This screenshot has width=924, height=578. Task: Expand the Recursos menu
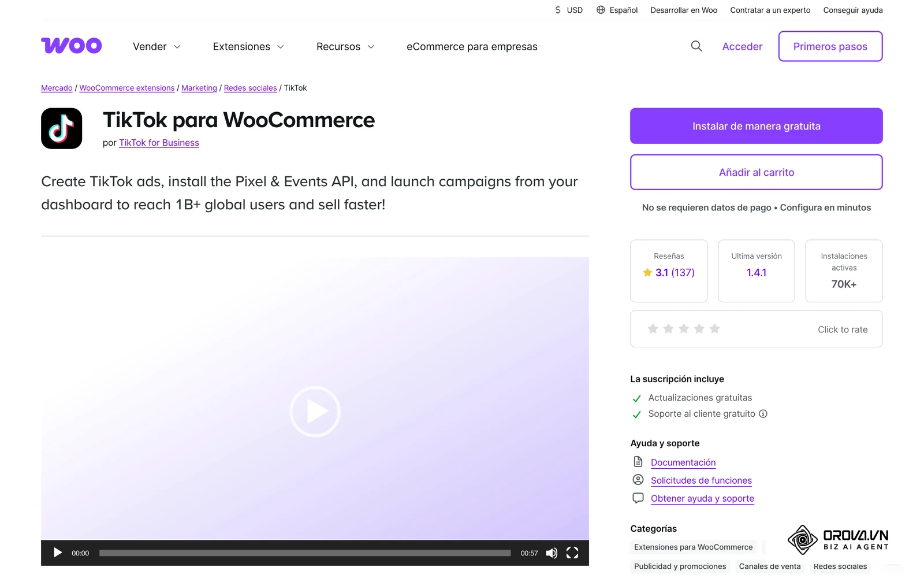click(x=345, y=47)
